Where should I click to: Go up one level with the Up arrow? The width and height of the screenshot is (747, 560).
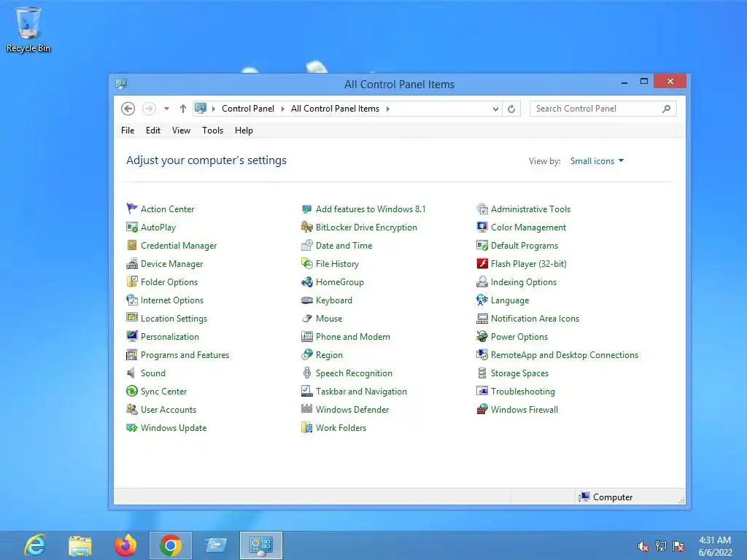182,109
